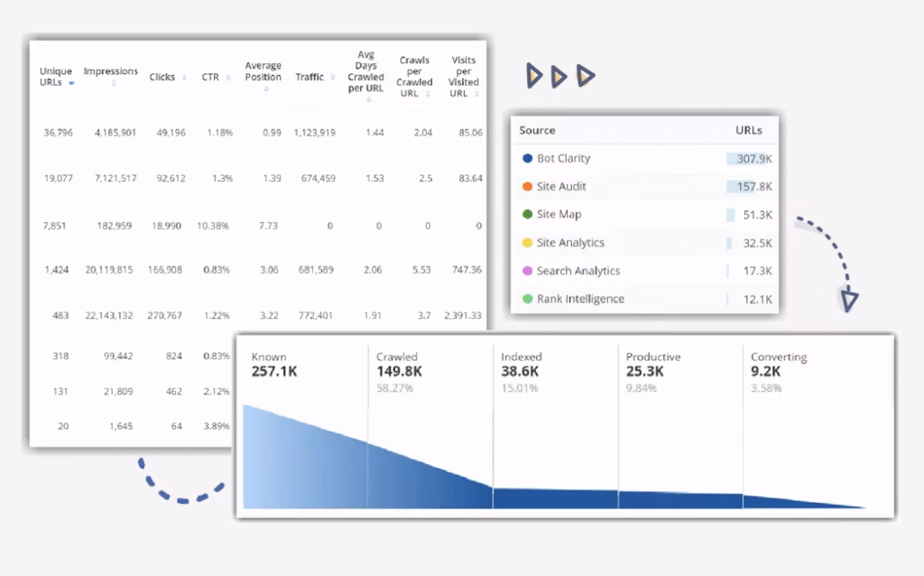Image resolution: width=924 pixels, height=576 pixels.
Task: Click the yellow Site Analytics dot
Action: (527, 243)
